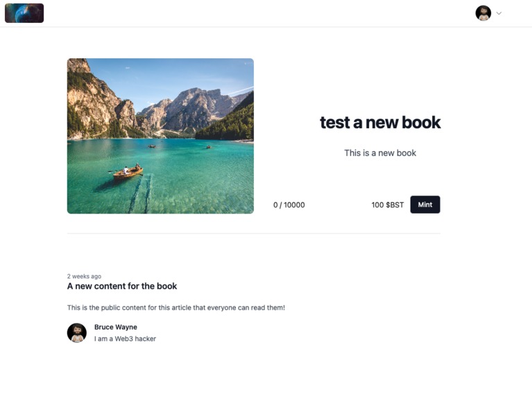Click the 'I am a Web3 hacker' bio

pyautogui.click(x=125, y=339)
